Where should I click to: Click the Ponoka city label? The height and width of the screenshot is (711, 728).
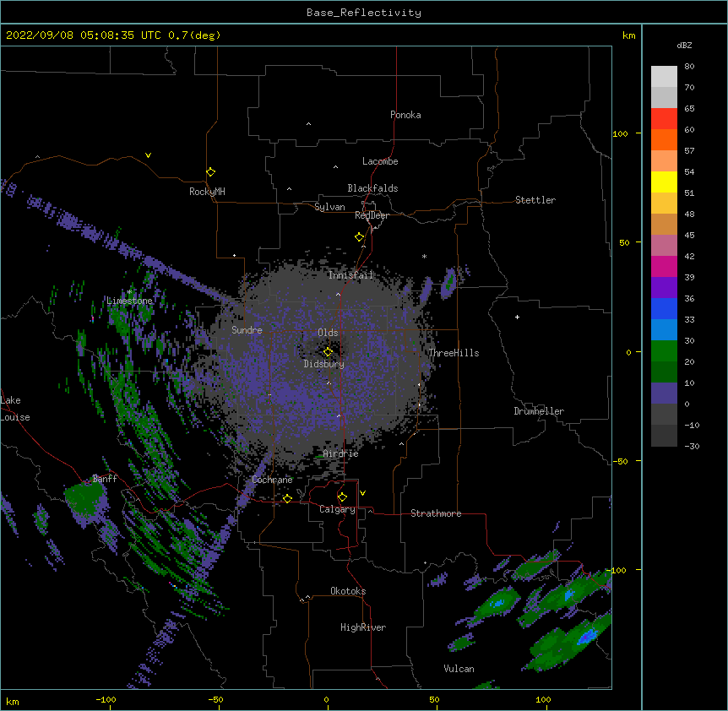coord(405,115)
